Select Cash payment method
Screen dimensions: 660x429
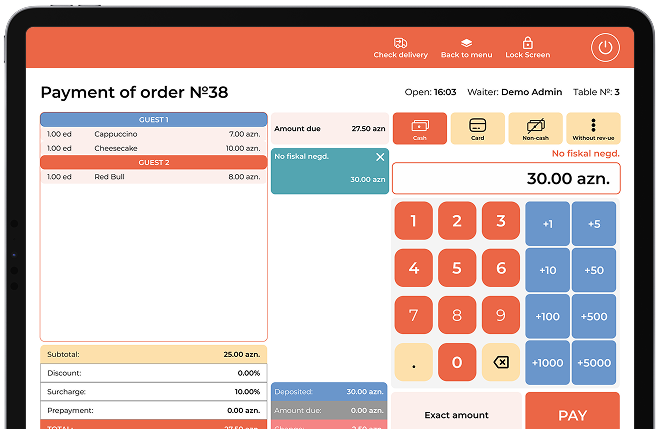420,128
